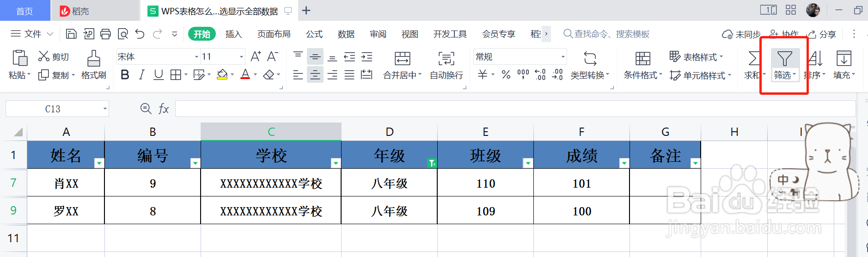Click the 分享 share button
This screenshot has height=257, width=868.
click(822, 34)
